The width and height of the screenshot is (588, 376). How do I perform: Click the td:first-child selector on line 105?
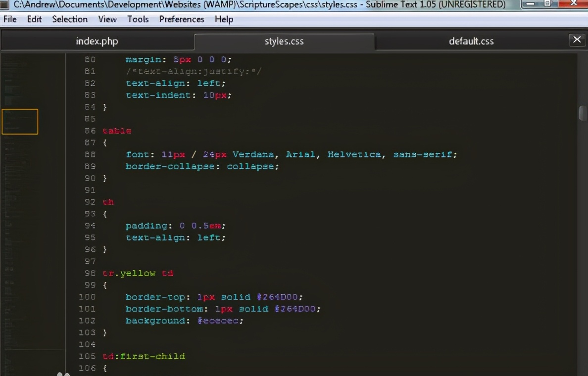[144, 356]
